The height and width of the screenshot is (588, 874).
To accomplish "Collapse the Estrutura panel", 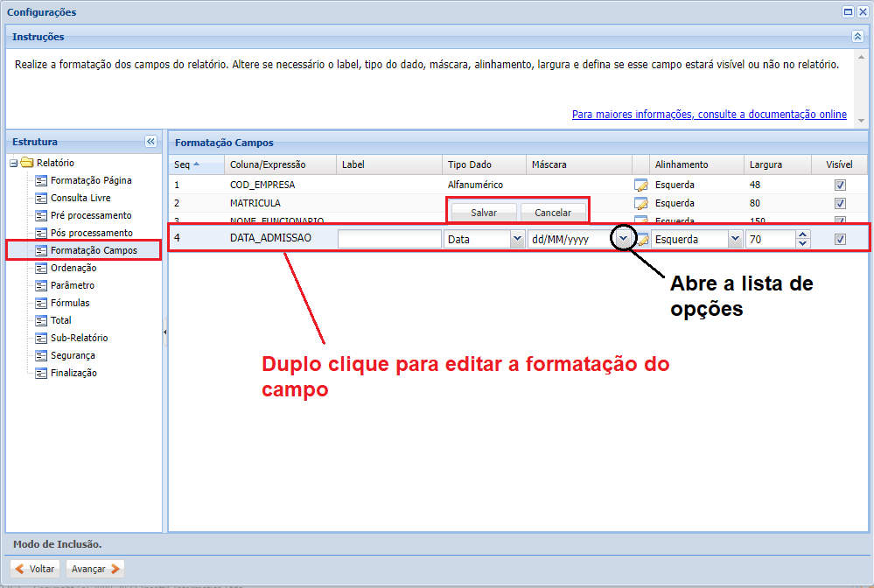I will pyautogui.click(x=151, y=141).
